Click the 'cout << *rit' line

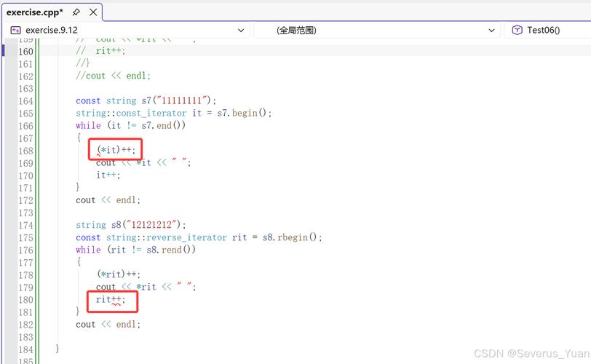[x=146, y=287]
